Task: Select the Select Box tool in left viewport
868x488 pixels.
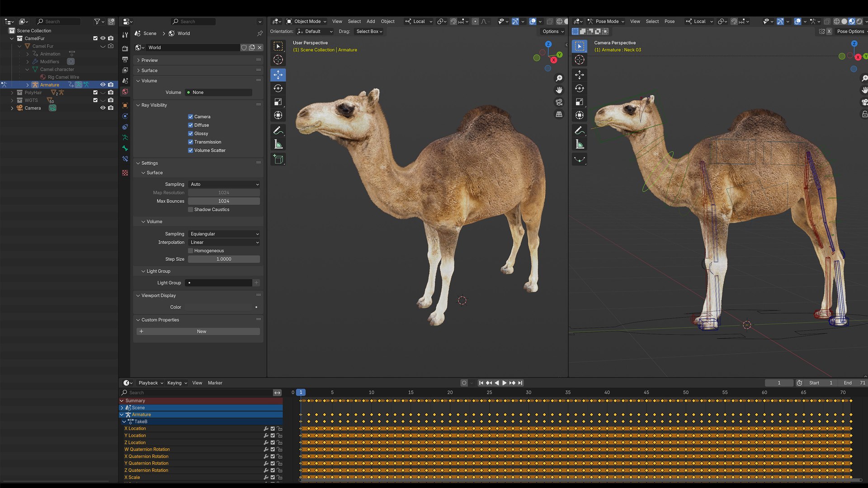Action: 278,46
